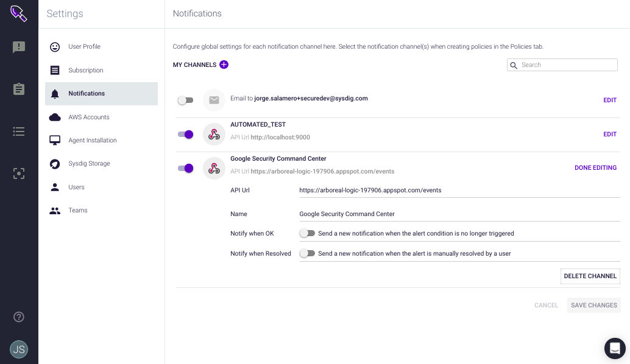The width and height of the screenshot is (630, 364).
Task: Click the Sysdig shovel logo
Action: pyautogui.click(x=18, y=13)
